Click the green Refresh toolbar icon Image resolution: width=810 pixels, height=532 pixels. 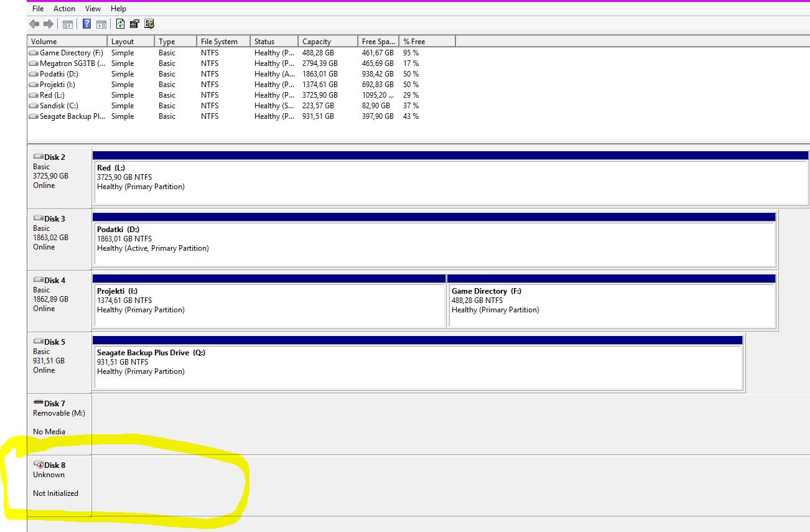tap(120, 24)
